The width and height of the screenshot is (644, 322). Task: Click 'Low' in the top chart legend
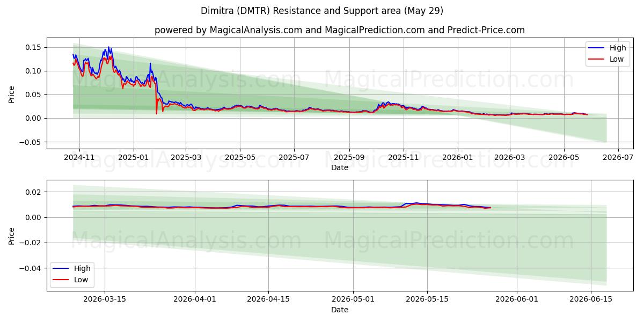tap(617, 59)
